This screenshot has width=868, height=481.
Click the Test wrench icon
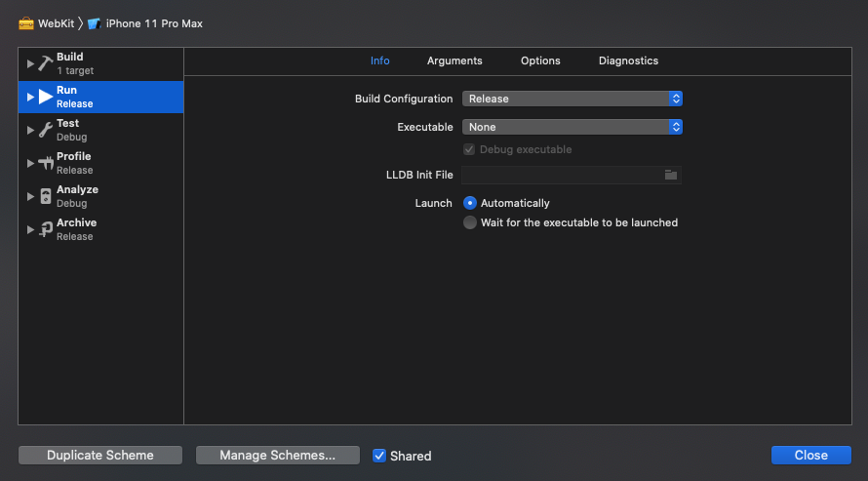[46, 130]
